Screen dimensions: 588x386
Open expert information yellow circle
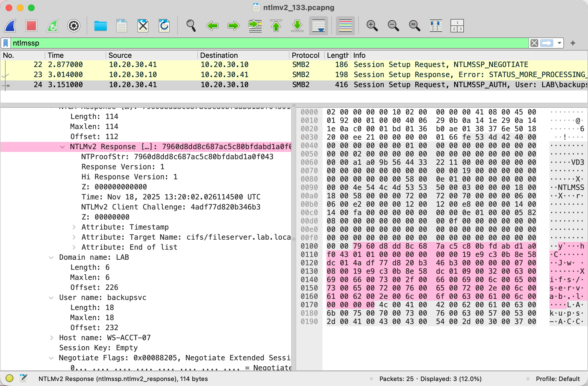10,378
